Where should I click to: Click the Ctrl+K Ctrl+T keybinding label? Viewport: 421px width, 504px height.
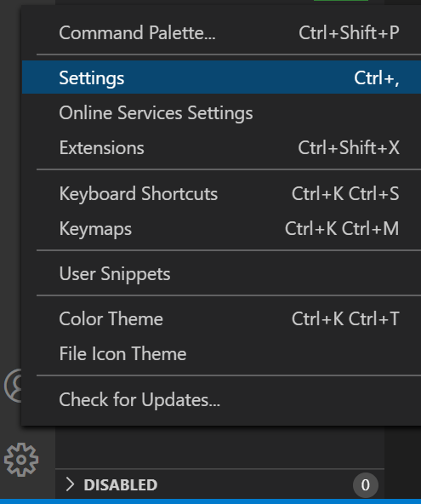pyautogui.click(x=345, y=319)
